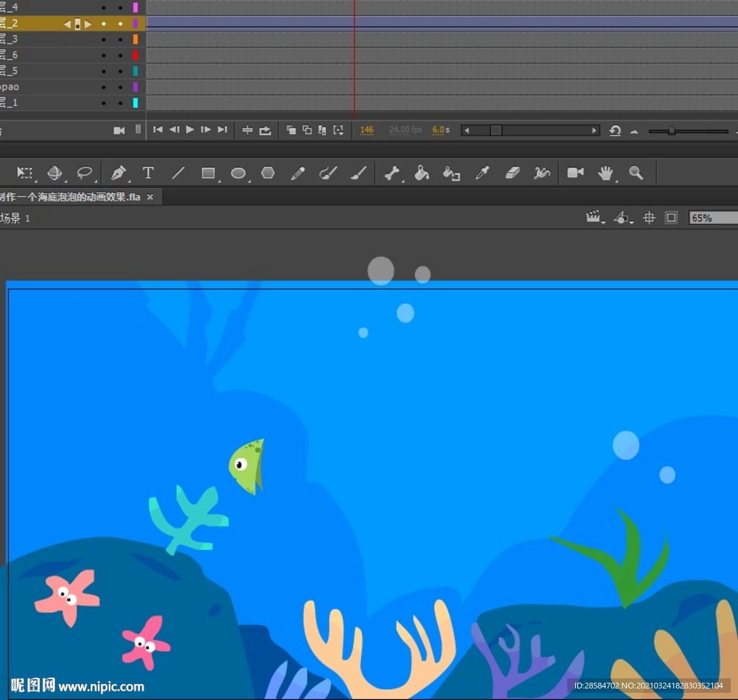Select the 3D Rotation tool
The image size is (738, 700).
(55, 173)
